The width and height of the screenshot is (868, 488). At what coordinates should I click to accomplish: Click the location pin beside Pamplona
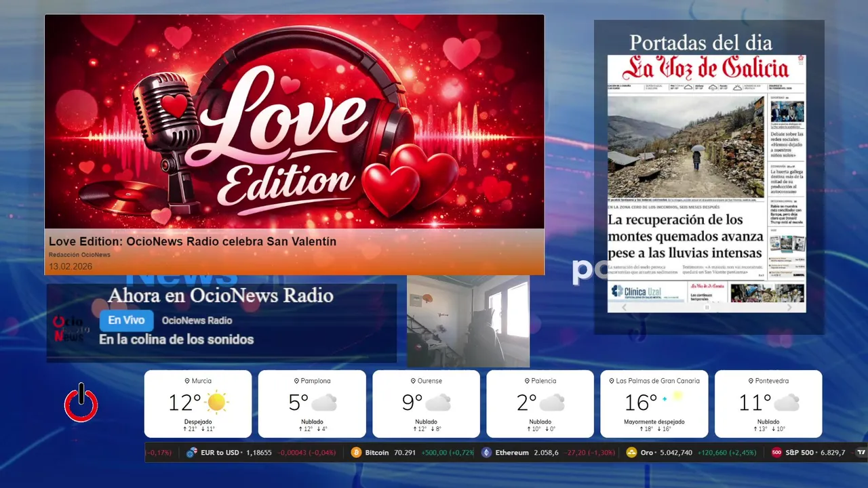296,381
